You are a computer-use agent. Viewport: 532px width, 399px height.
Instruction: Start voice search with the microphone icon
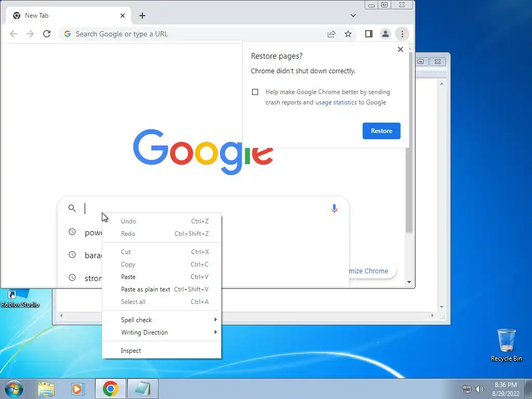click(x=334, y=208)
